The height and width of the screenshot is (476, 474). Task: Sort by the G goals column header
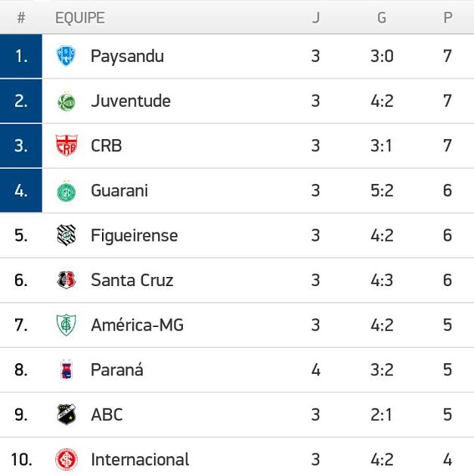tap(382, 17)
